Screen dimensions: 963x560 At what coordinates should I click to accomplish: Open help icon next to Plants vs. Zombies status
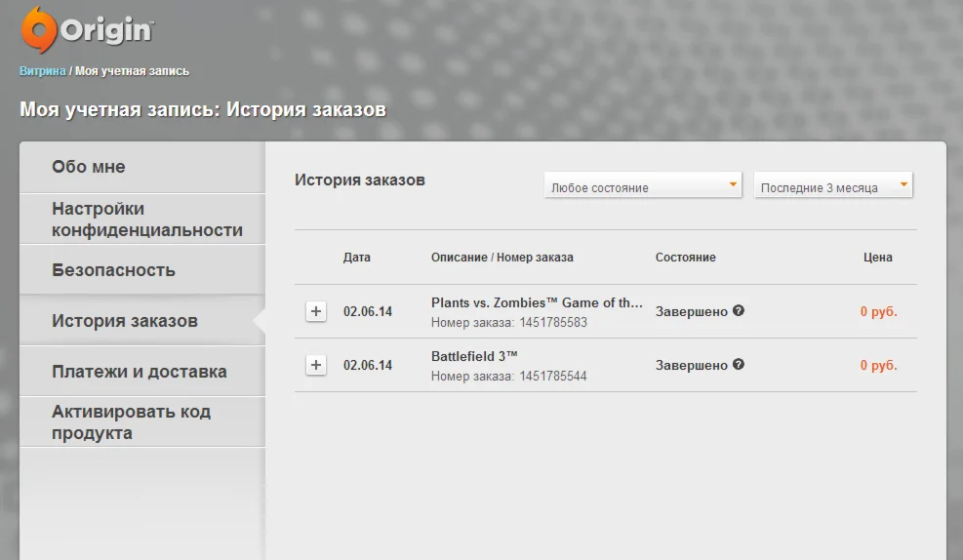739,310
